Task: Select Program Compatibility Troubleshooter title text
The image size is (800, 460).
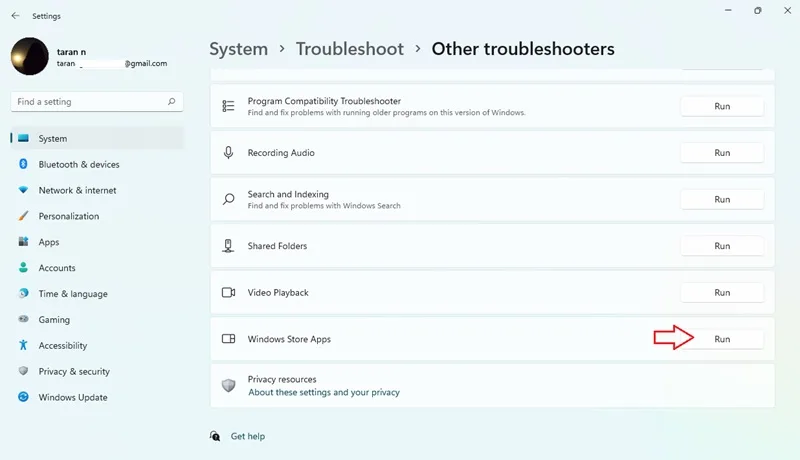Action: [324, 101]
